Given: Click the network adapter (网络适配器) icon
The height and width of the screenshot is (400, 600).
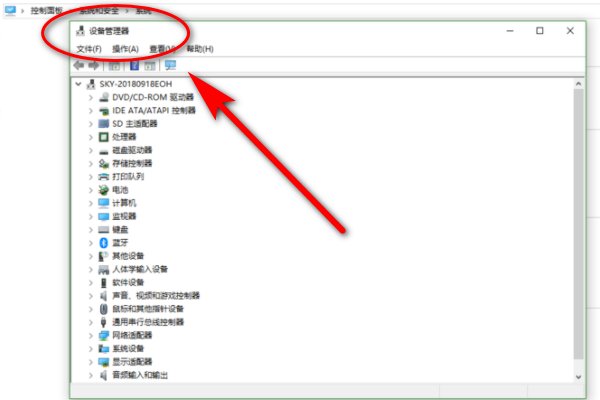Looking at the screenshot, I should (x=104, y=335).
